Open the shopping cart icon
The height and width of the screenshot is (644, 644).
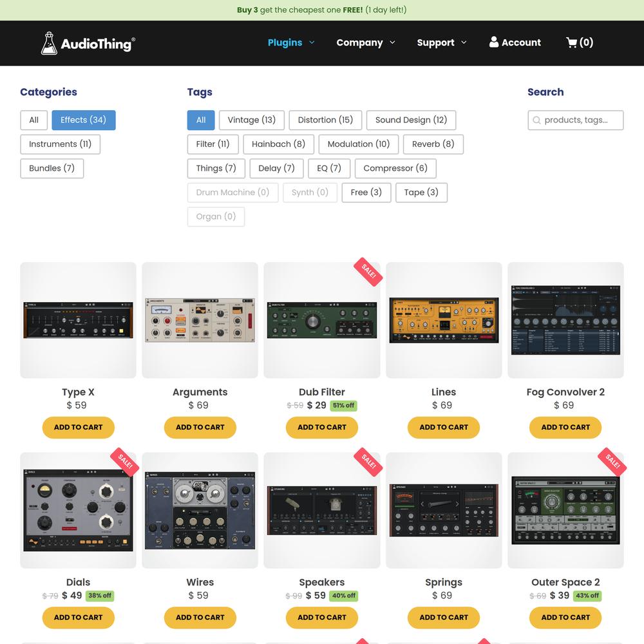coord(571,43)
